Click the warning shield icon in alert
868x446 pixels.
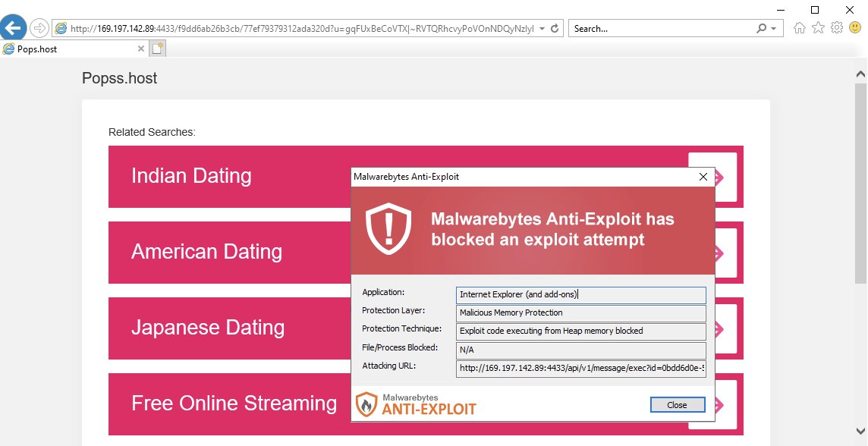tap(388, 228)
